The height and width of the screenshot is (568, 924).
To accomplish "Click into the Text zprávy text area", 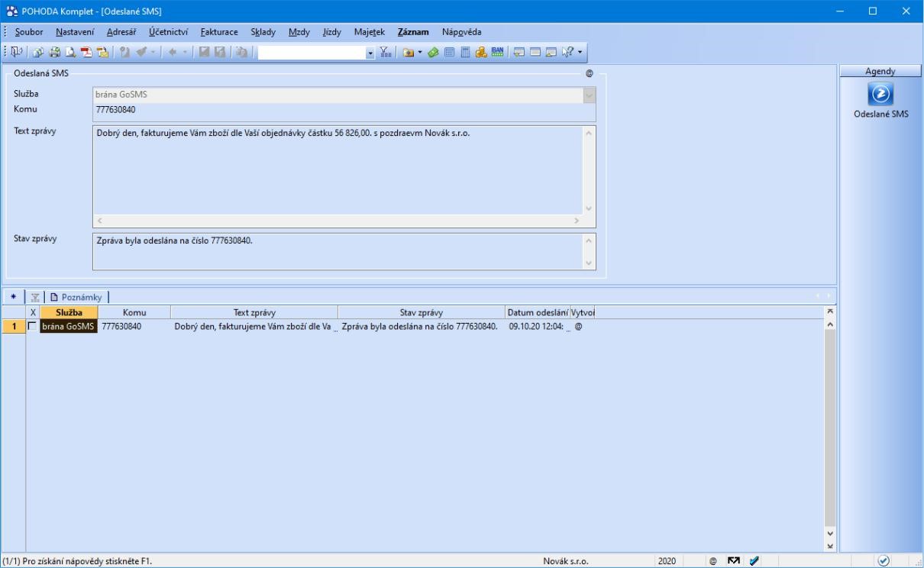I will (337, 169).
